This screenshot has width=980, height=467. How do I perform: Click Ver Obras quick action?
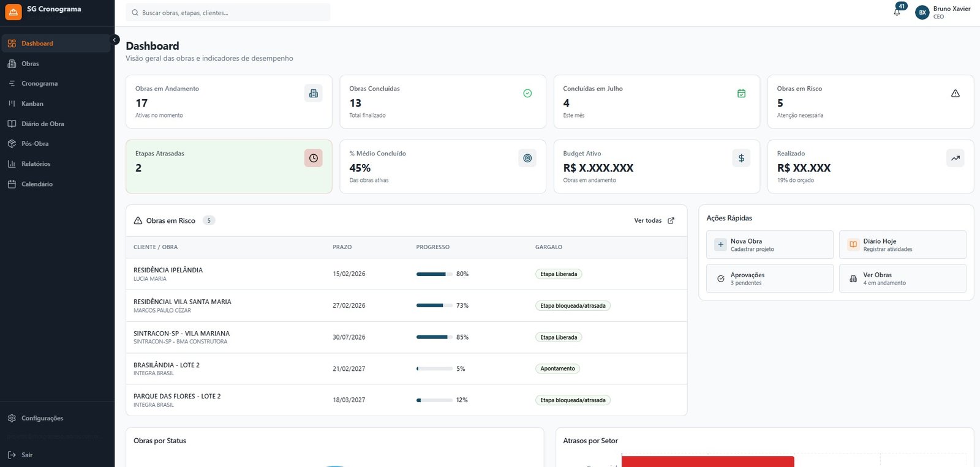[903, 278]
